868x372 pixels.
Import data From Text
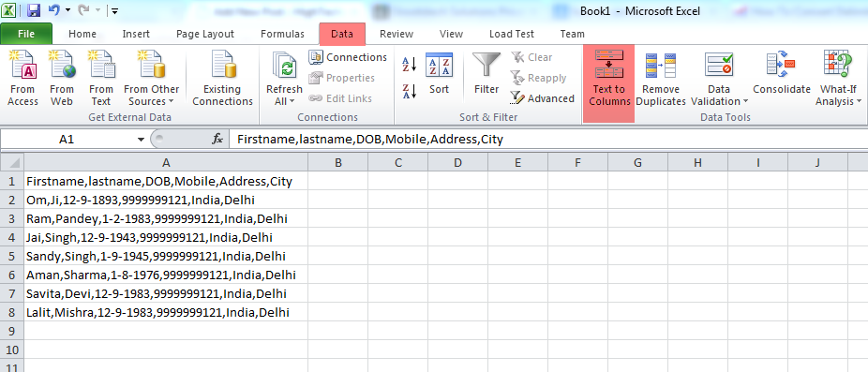tap(100, 78)
